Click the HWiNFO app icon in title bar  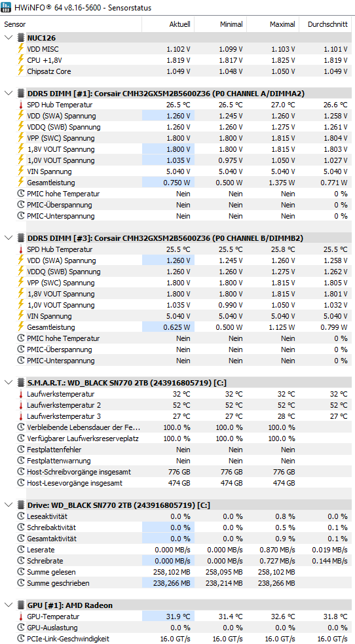pos(6,7)
